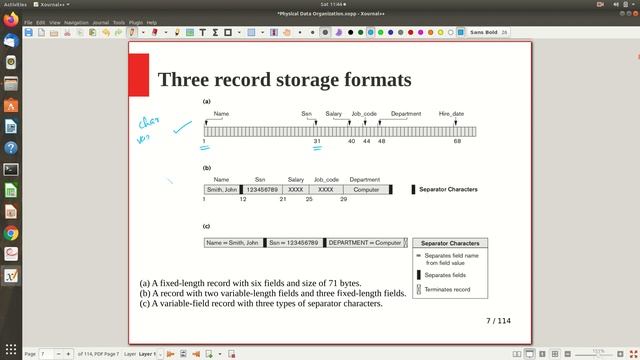The image size is (640, 360).
Task: Toggle presentation mode view
Action: pyautogui.click(x=529, y=354)
